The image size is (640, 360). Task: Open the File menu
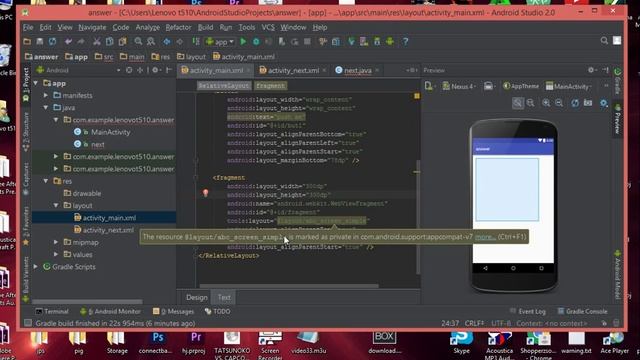(x=28, y=27)
